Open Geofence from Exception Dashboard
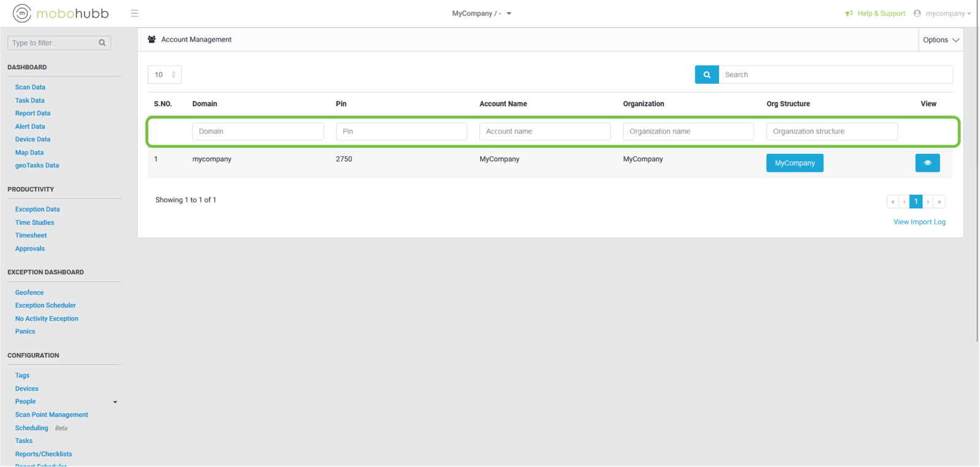The height and width of the screenshot is (467, 980). click(29, 293)
